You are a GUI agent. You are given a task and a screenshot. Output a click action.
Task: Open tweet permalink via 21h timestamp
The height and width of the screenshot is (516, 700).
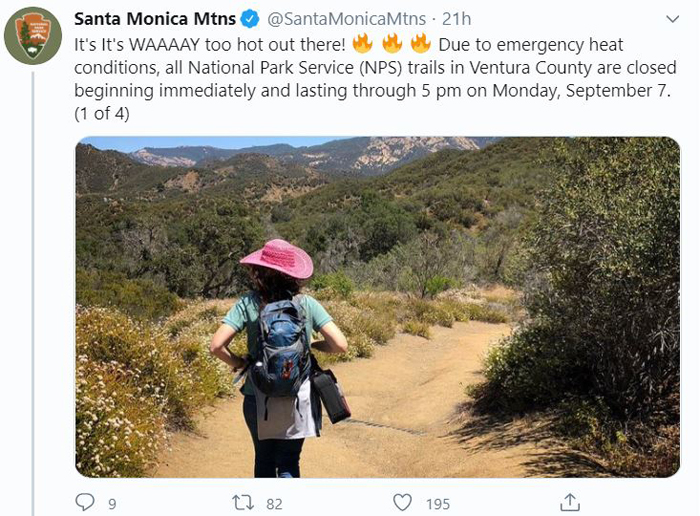456,19
